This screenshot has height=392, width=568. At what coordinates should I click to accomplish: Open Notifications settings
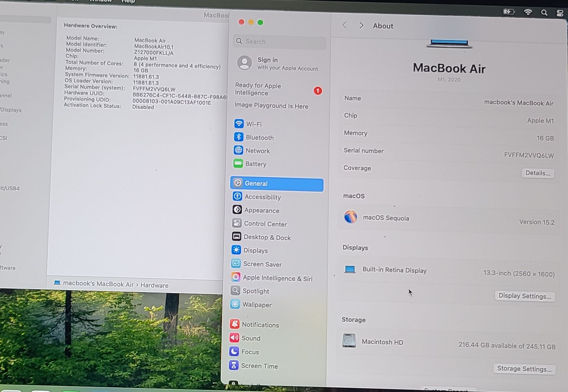[x=260, y=325]
